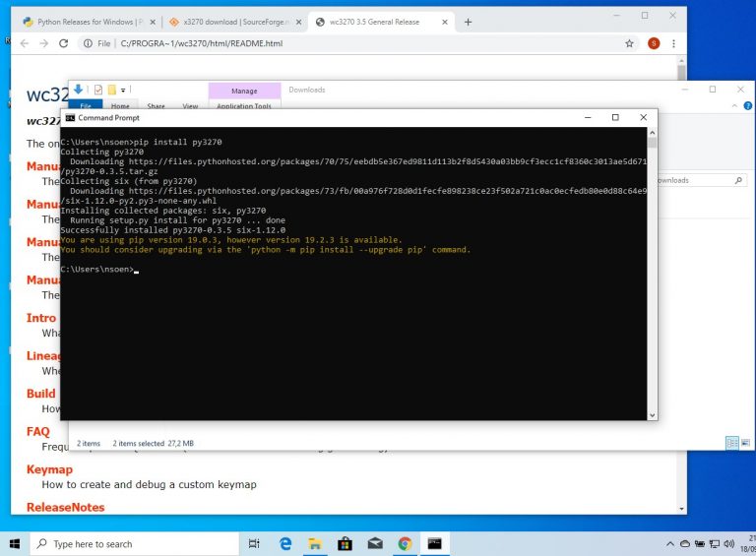Click the Chrome profile avatar

pyautogui.click(x=654, y=43)
